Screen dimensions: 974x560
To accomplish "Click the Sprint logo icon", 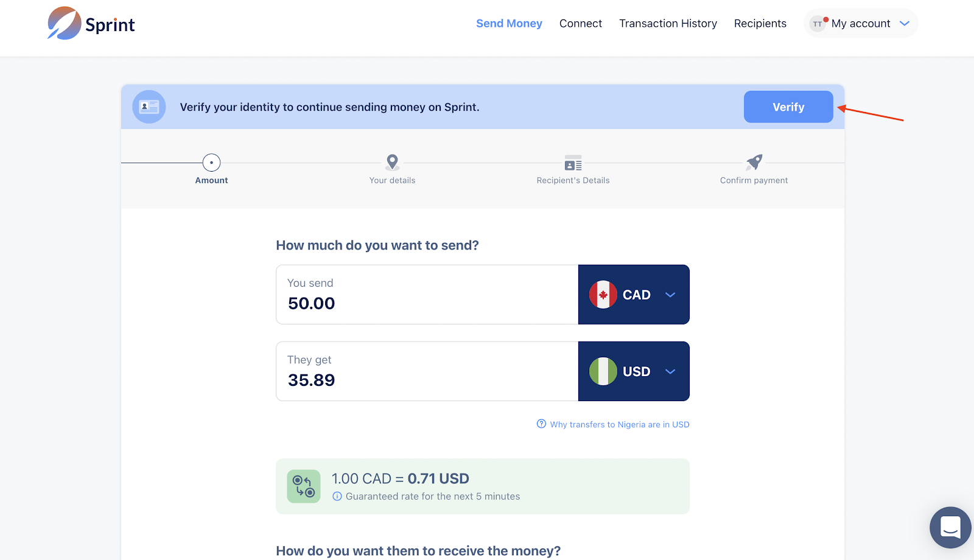I will (65, 23).
